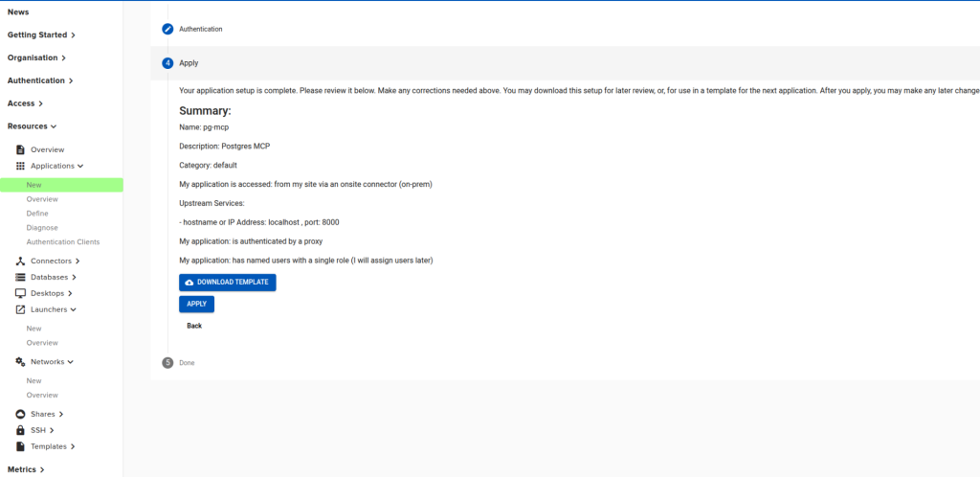Image resolution: width=980 pixels, height=477 pixels.
Task: Expand the Shares submenu chevron
Action: tap(61, 415)
